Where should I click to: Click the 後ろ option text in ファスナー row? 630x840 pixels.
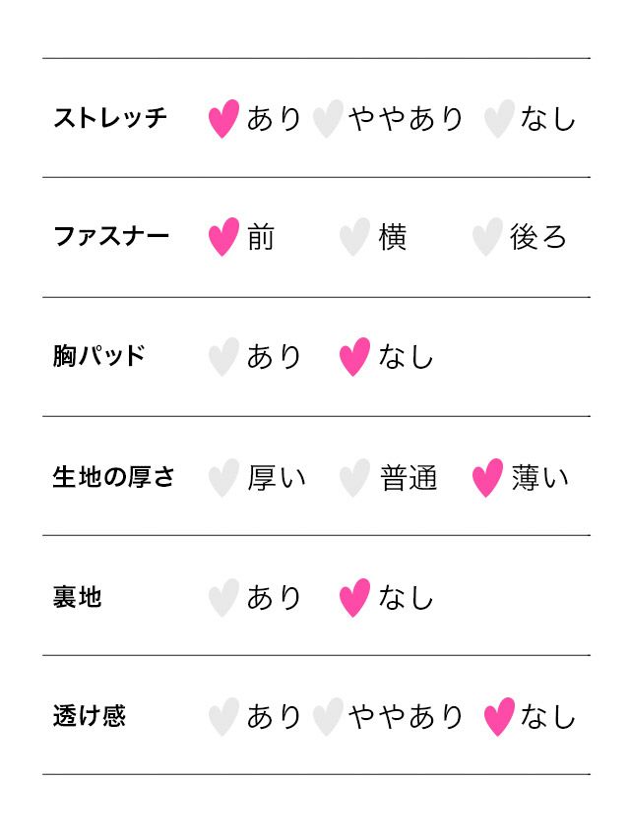[x=538, y=238]
